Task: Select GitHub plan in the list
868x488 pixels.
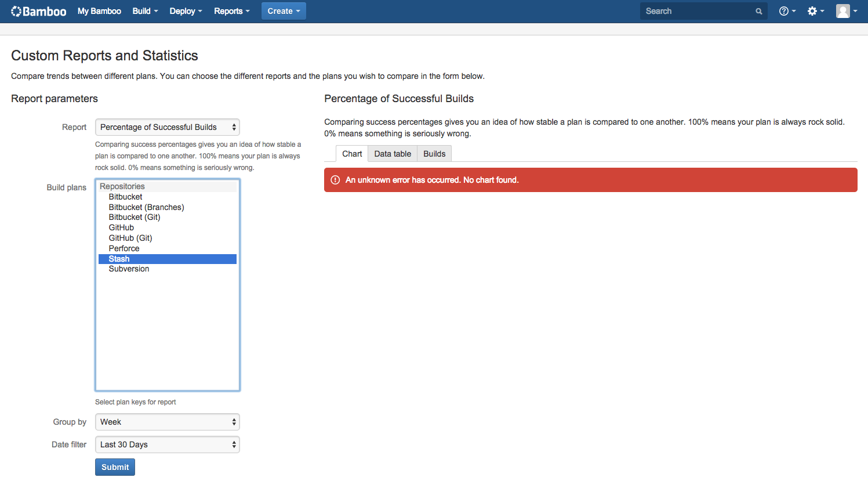Action: click(168, 227)
